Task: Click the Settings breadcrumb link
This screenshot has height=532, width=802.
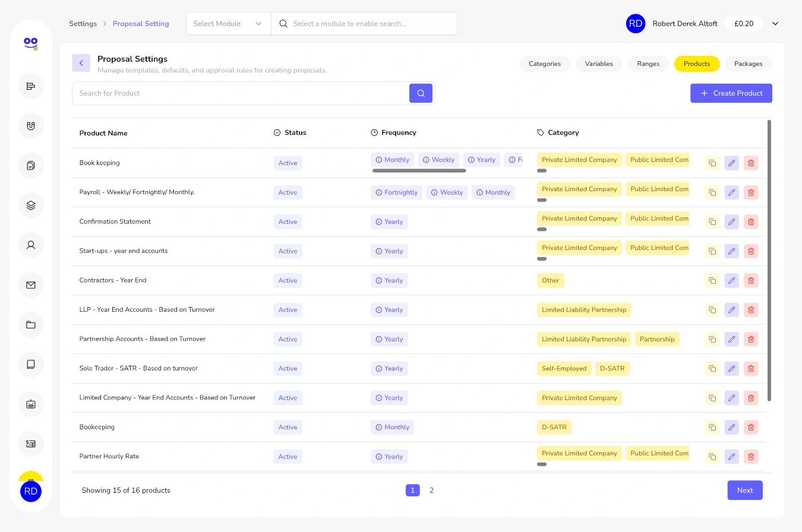Action: [x=83, y=24]
